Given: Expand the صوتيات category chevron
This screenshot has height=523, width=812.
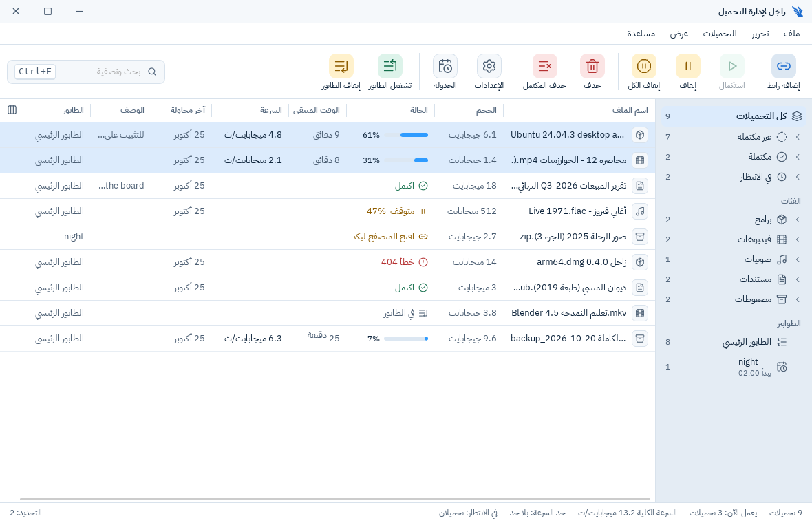Looking at the screenshot, I should tap(798, 259).
